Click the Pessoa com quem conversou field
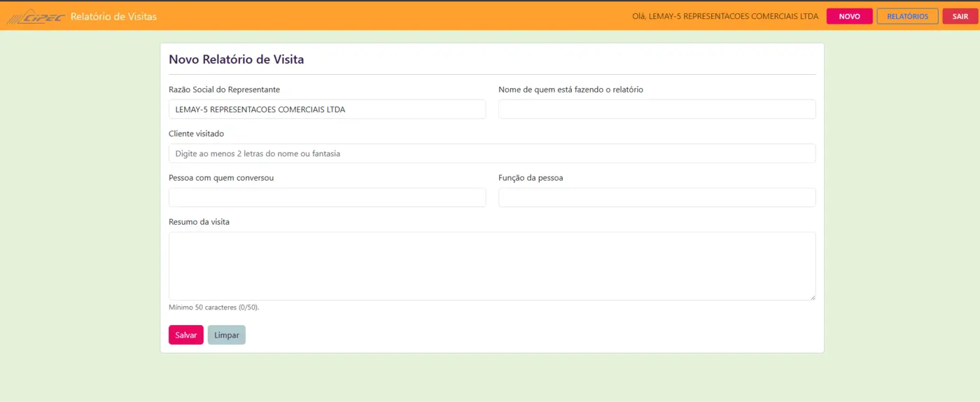 [327, 197]
